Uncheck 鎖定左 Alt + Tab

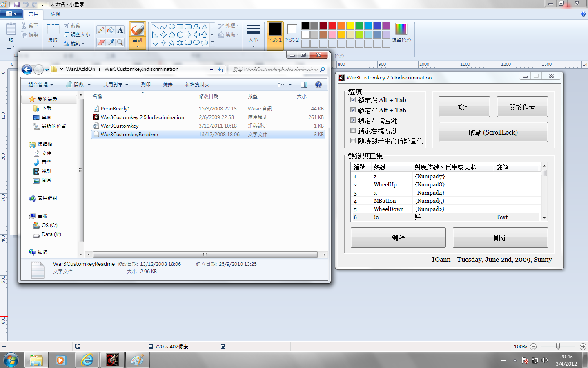353,100
